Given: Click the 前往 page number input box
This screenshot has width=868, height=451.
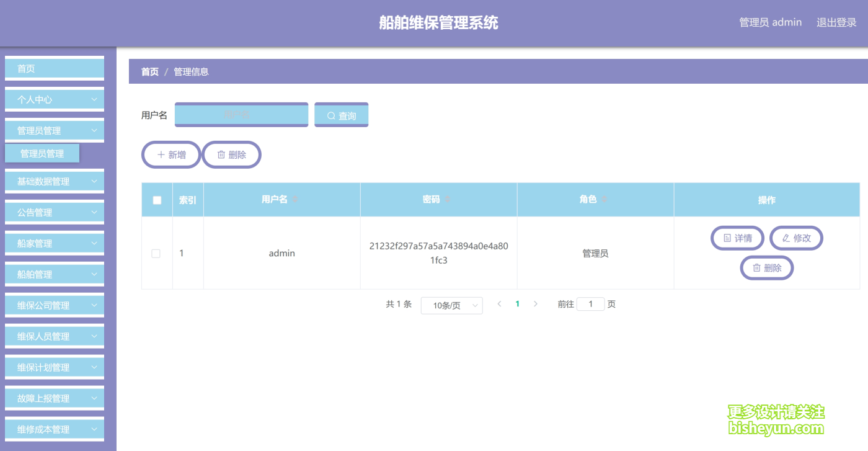Looking at the screenshot, I should [591, 304].
